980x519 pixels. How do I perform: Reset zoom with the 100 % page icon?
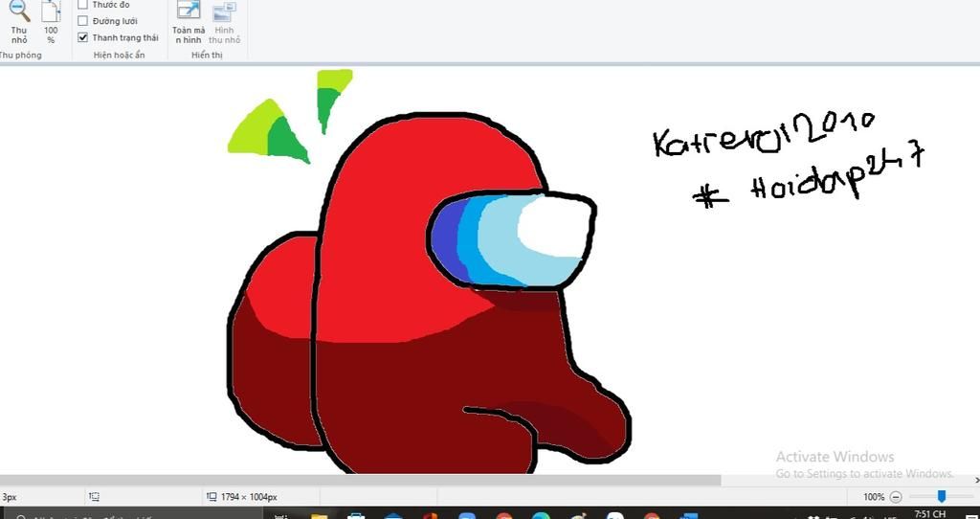pyautogui.click(x=51, y=22)
